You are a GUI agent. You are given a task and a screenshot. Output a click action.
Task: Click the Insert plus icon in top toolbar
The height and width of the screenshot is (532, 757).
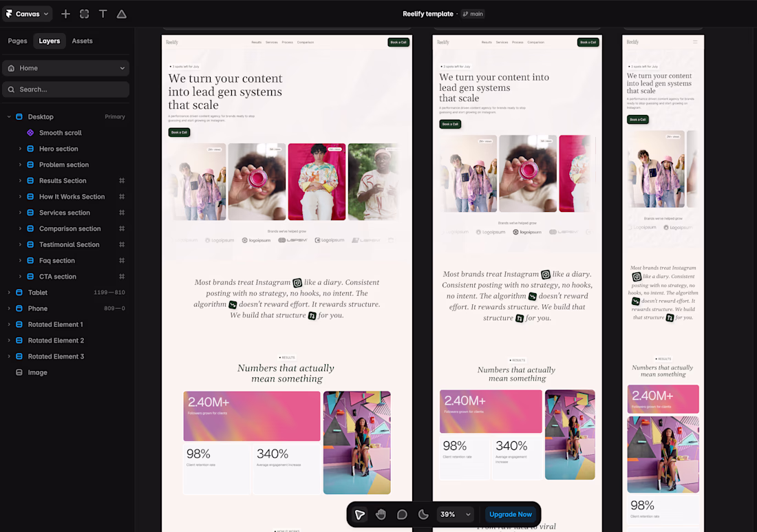[65, 14]
